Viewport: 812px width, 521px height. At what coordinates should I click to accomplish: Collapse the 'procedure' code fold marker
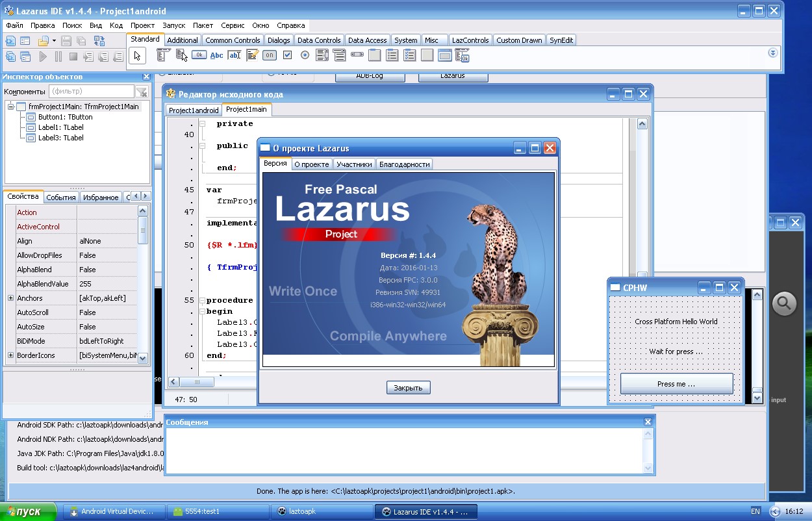click(203, 301)
